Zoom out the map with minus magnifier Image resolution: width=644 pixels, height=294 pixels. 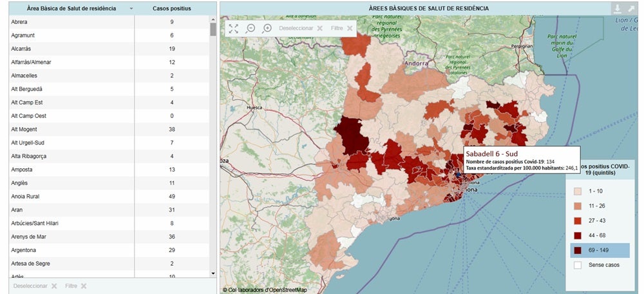click(251, 28)
